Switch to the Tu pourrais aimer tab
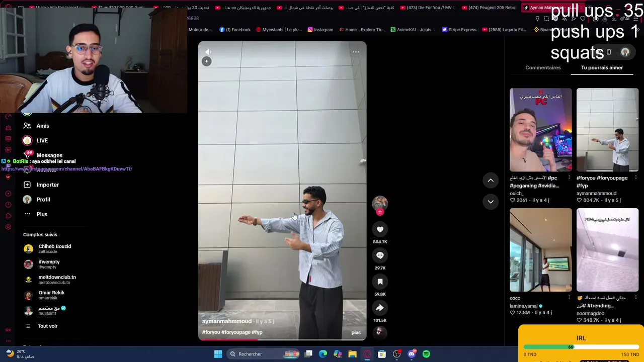Image resolution: width=644 pixels, height=362 pixels. 602,67
